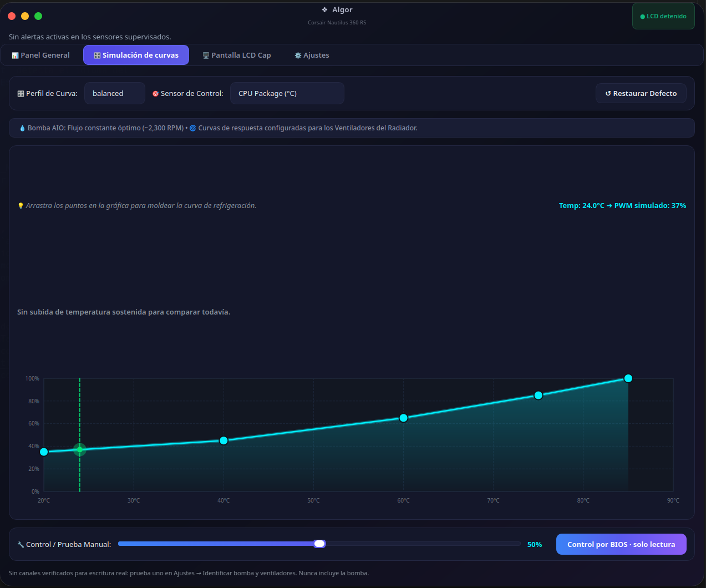Click the 100% y-axis label
Screen dimensions: 706x588
click(x=32, y=378)
